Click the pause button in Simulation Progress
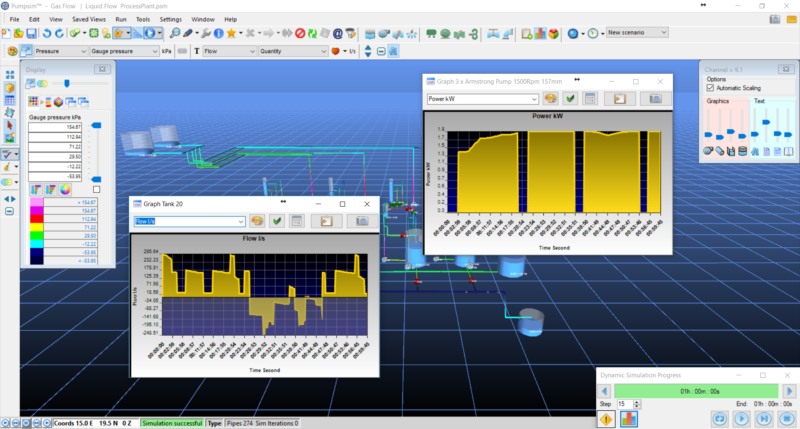Viewport: 800px width, 429px height. pos(764,418)
